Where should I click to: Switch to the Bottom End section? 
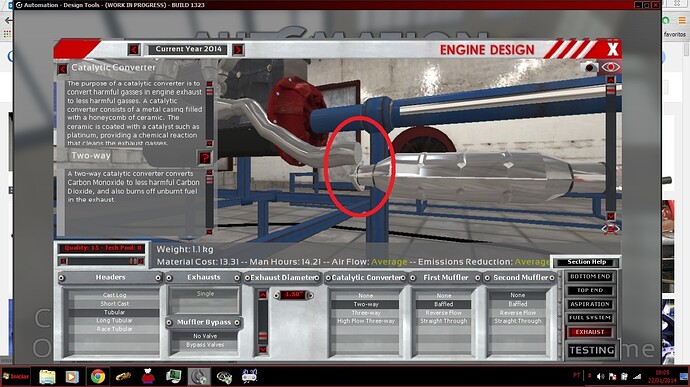(x=590, y=276)
